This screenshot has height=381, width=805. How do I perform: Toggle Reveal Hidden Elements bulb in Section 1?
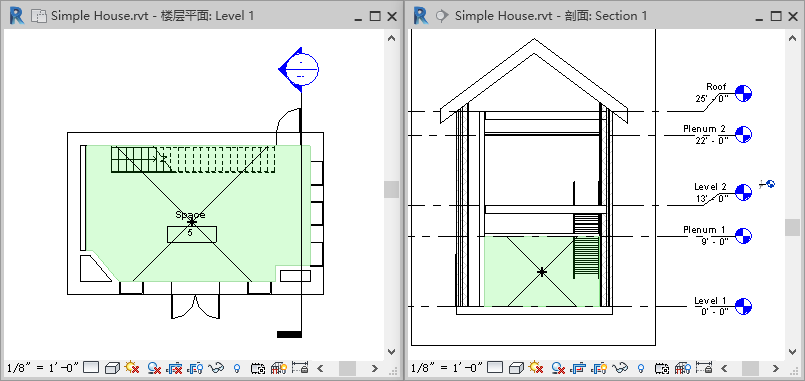point(641,368)
